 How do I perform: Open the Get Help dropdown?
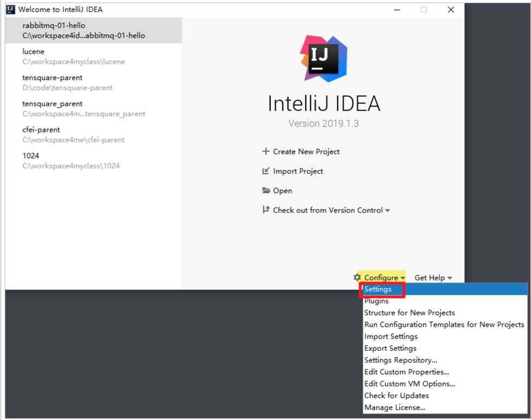(x=433, y=278)
